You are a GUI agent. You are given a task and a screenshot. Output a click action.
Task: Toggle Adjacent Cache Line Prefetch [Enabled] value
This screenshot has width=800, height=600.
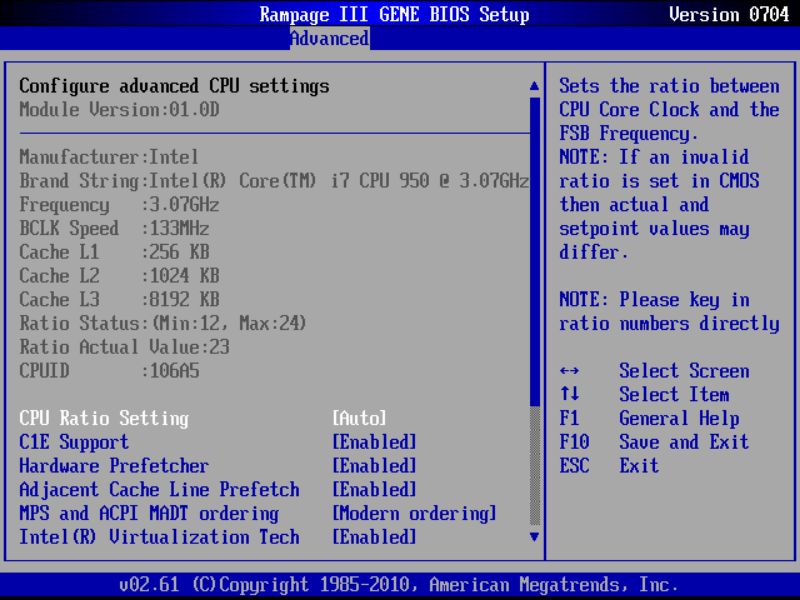point(374,489)
